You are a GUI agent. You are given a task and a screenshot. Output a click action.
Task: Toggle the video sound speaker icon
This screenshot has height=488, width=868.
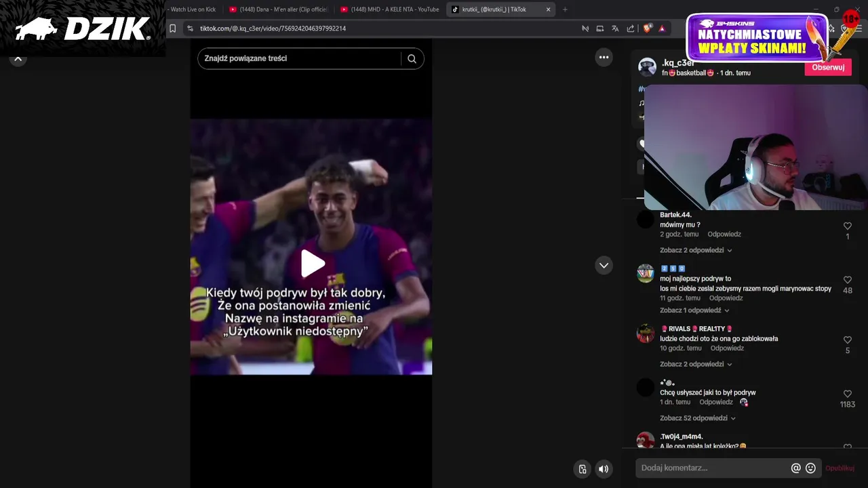604,469
